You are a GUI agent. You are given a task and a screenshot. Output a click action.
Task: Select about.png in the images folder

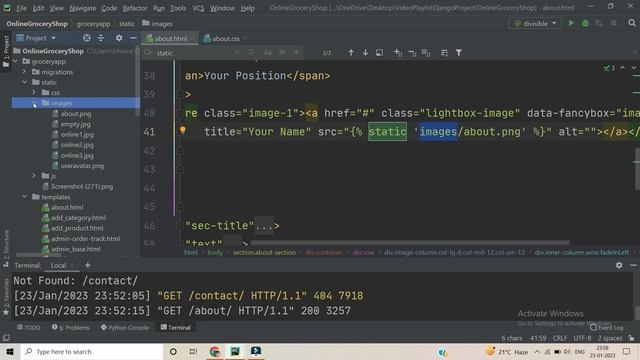coord(76,114)
